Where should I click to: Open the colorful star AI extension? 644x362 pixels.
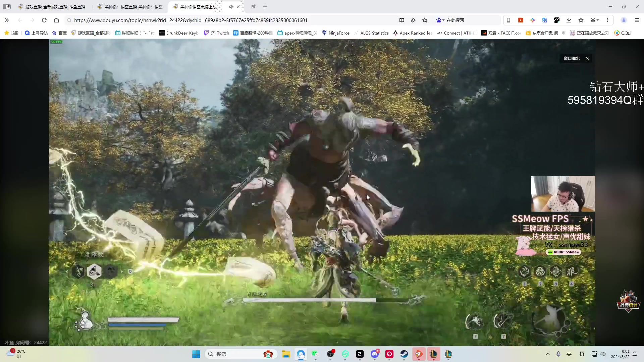[x=533, y=20]
